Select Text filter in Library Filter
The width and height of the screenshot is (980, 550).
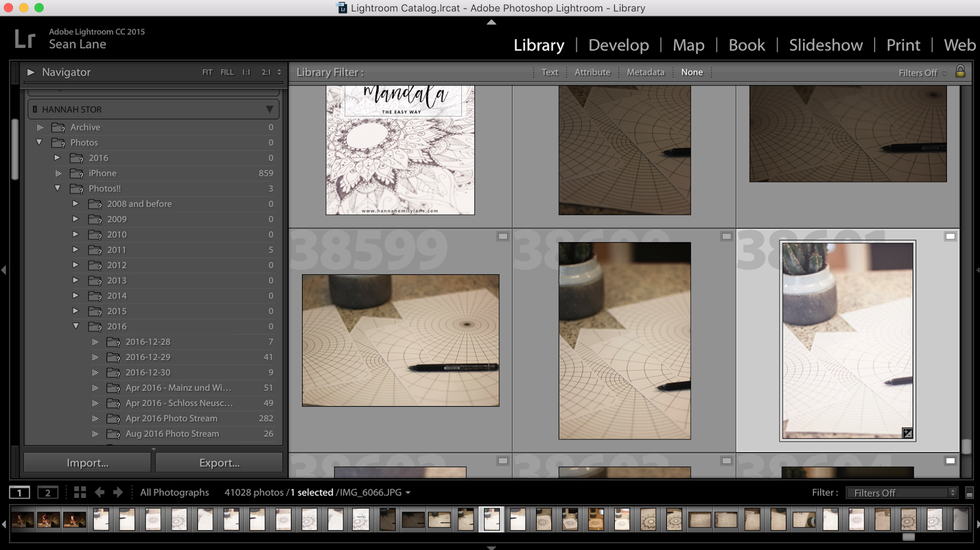549,72
